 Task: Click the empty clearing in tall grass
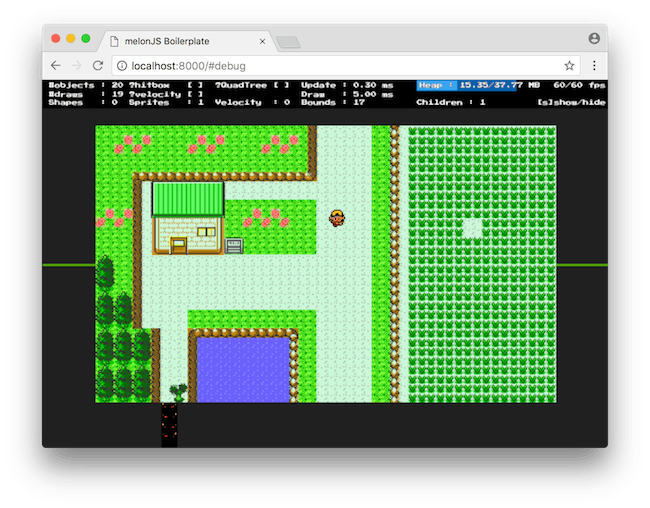472,228
